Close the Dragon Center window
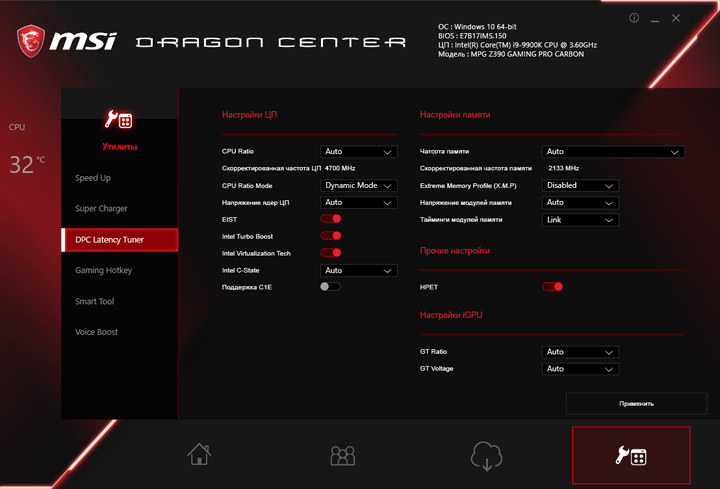 (676, 18)
